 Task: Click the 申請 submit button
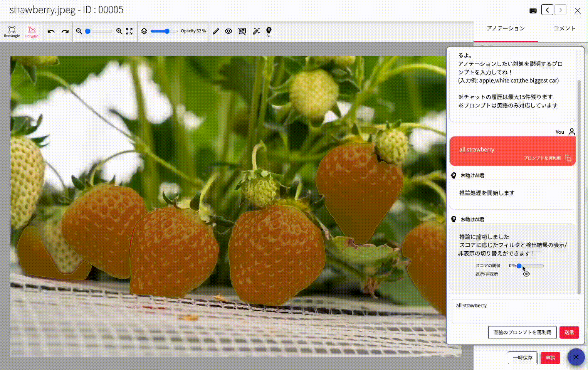coord(550,358)
